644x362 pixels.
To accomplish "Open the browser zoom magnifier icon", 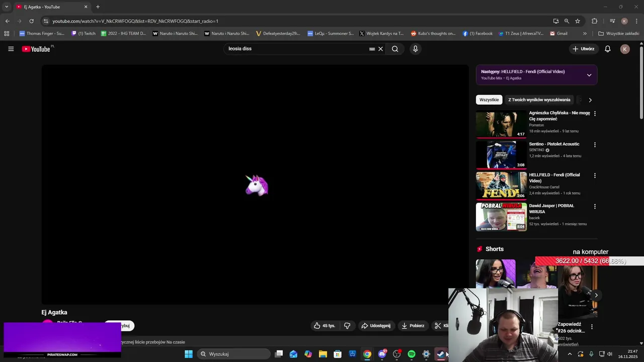I will point(567,21).
